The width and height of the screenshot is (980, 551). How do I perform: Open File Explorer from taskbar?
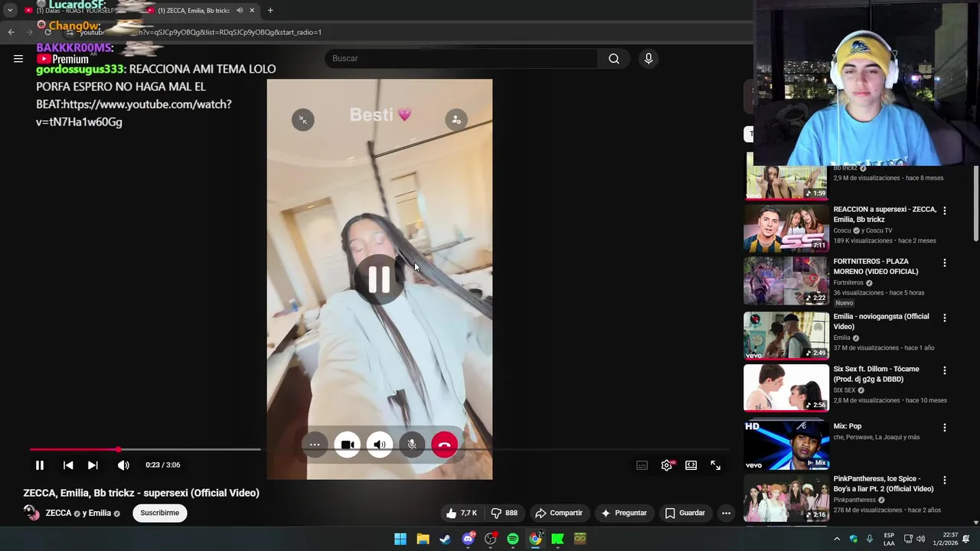[423, 539]
